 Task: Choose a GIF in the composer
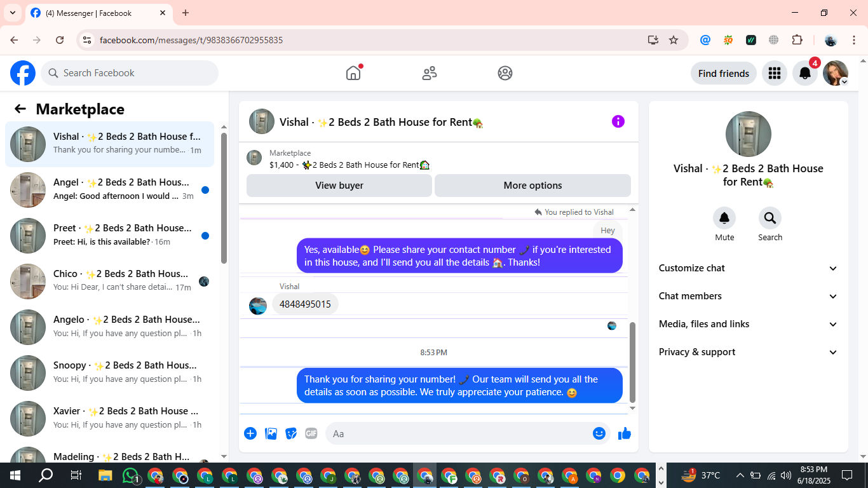[x=311, y=433]
